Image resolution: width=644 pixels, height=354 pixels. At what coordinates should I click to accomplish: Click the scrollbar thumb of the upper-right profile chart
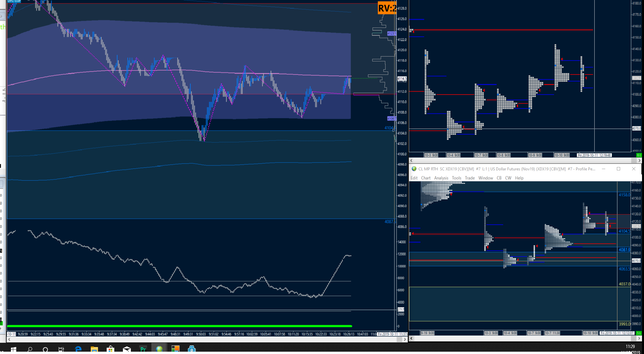pyautogui.click(x=634, y=160)
